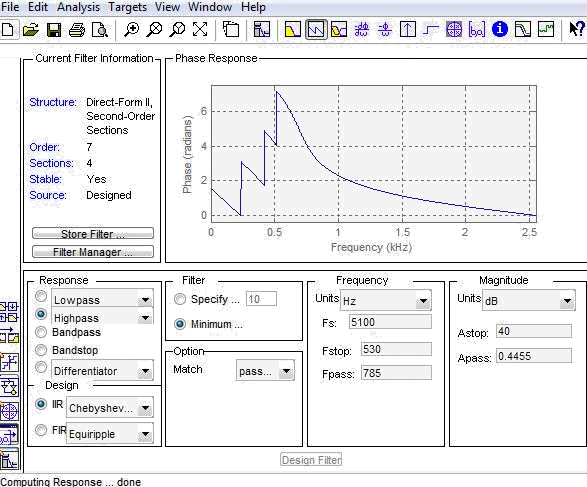
Task: Expand the Lowpass type dropdown
Action: pos(145,300)
